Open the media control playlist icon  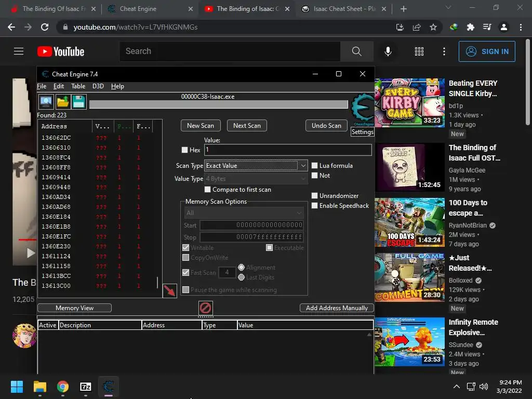pyautogui.click(x=487, y=27)
